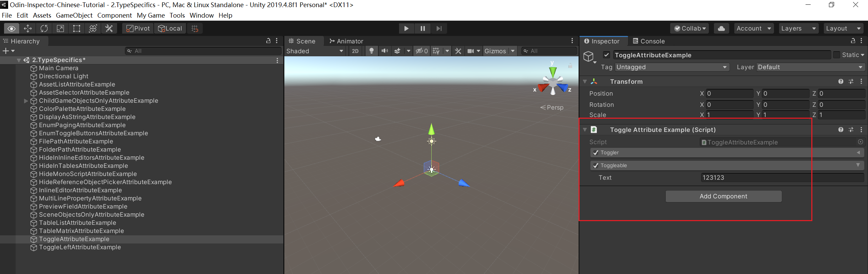
Task: Toggle Local handle rotation
Action: point(170,28)
